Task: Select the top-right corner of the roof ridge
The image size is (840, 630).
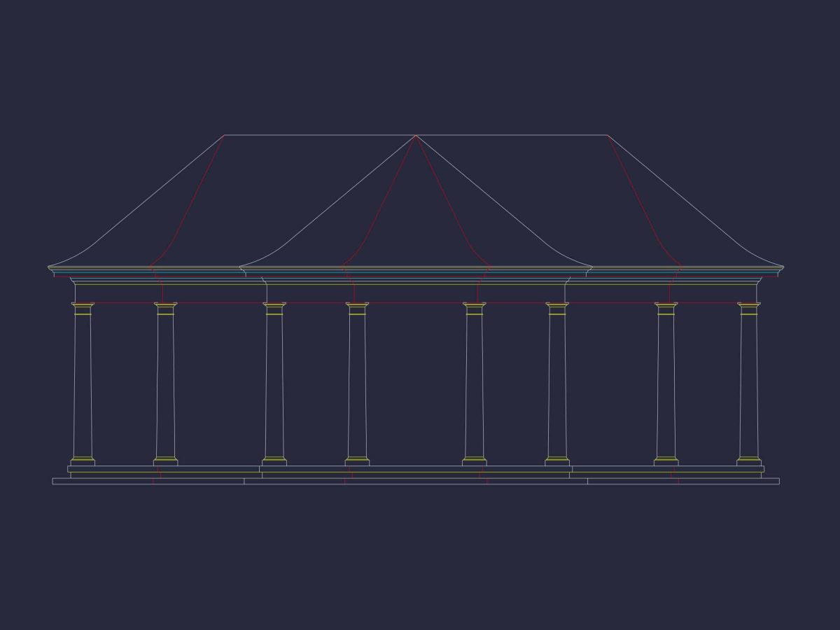Action: coord(607,135)
